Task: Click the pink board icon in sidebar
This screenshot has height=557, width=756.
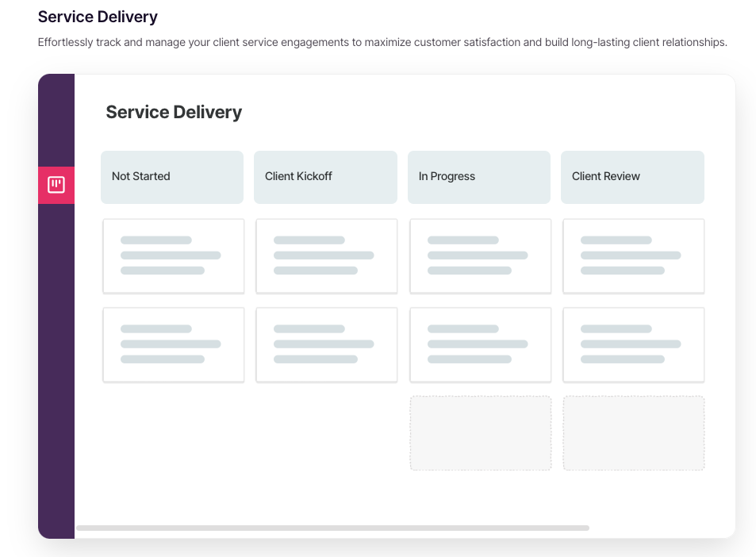Action: point(56,185)
